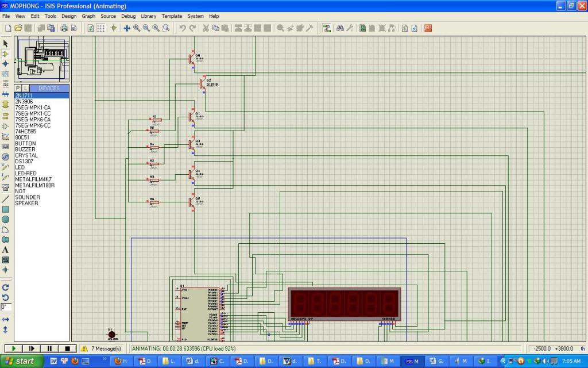Select 74HC595 in devices list
588x368 pixels.
pyautogui.click(x=25, y=131)
